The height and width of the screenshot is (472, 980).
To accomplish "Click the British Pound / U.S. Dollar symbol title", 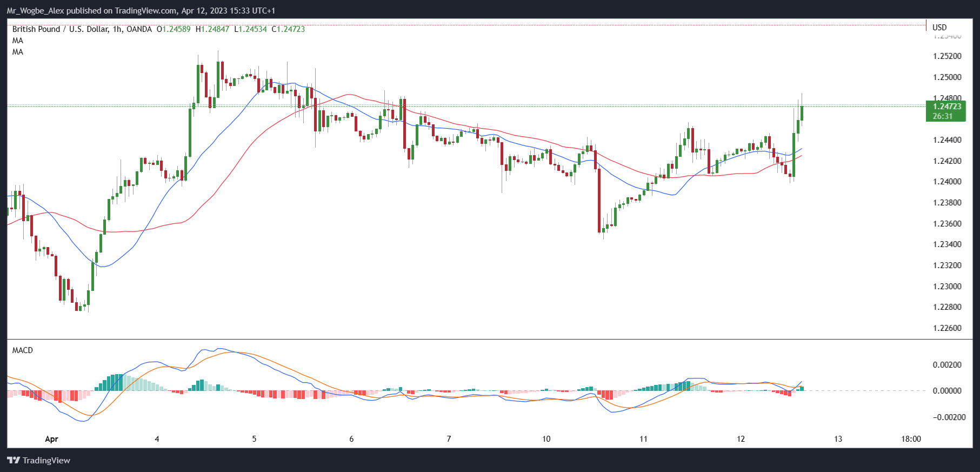I will click(82, 29).
